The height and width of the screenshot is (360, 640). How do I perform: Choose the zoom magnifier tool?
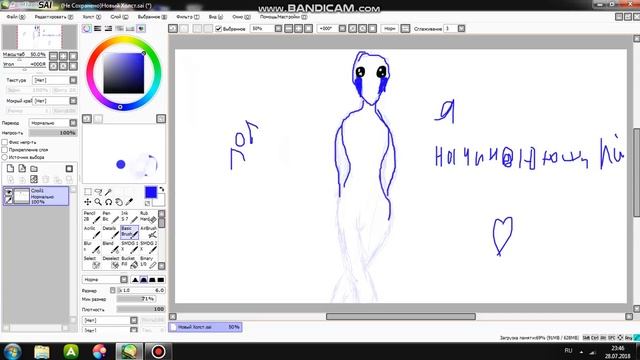[98, 202]
